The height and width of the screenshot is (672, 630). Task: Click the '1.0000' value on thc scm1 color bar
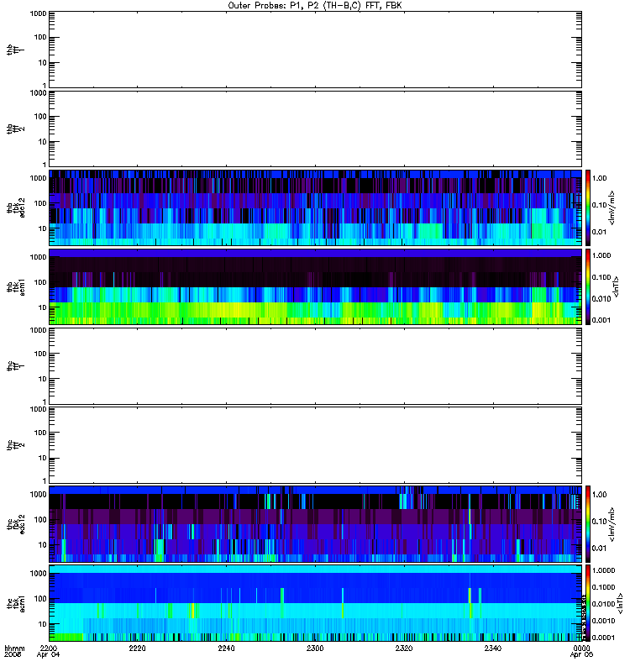[603, 570]
